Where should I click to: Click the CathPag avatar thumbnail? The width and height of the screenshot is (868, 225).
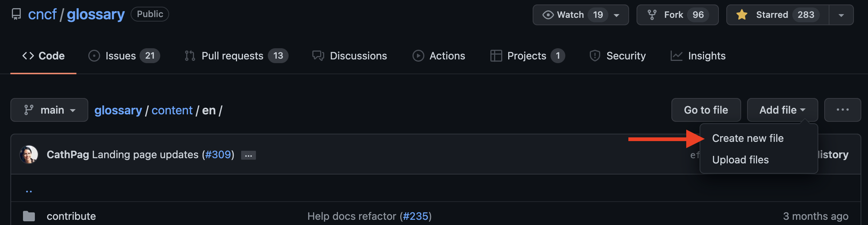click(x=29, y=154)
